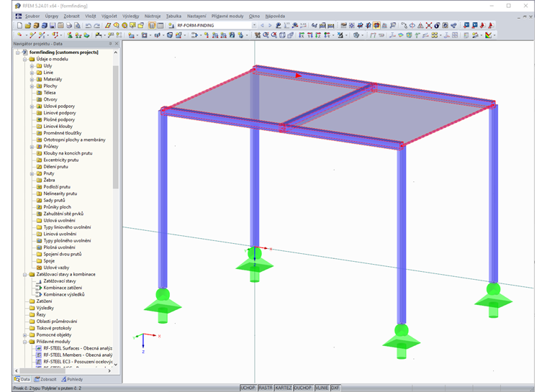Toggle OUCHOP object snap in status bar
The height and width of the screenshot is (392, 547).
point(303,388)
